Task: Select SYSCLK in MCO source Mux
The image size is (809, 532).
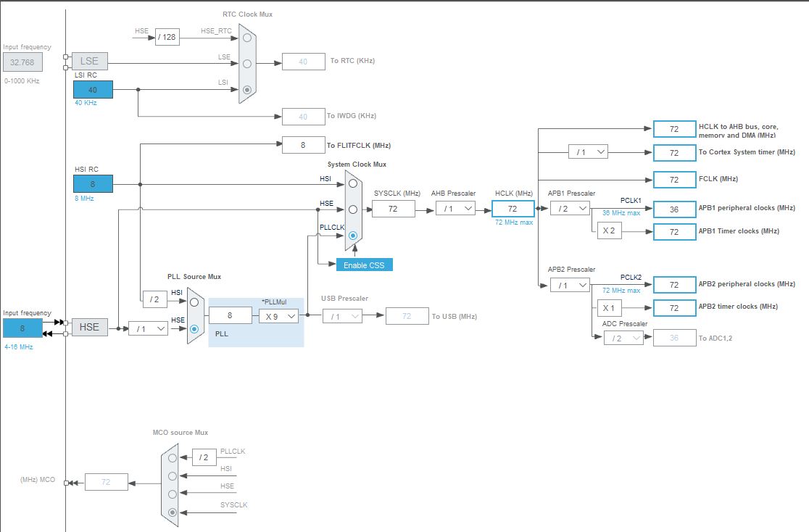Action: [173, 512]
